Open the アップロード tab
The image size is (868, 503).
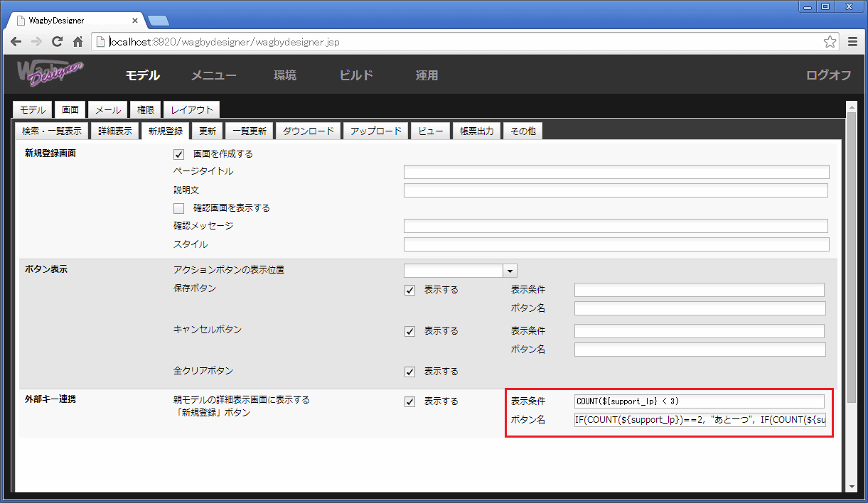pos(376,131)
